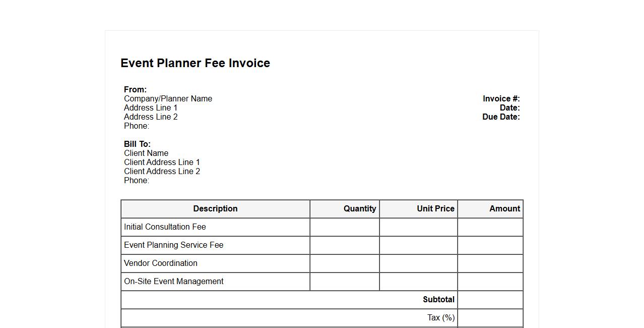Click the Phone line under Bill To
The height and width of the screenshot is (328, 644).
[137, 181]
